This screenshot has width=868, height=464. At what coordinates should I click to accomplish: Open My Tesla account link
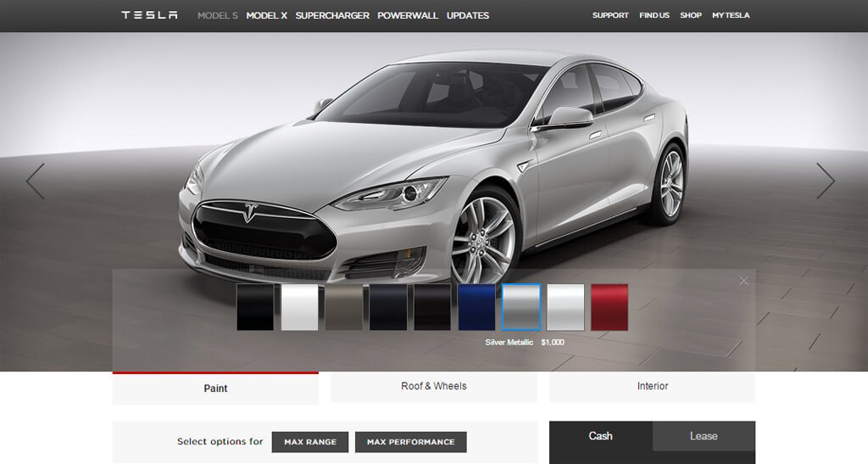coord(731,15)
